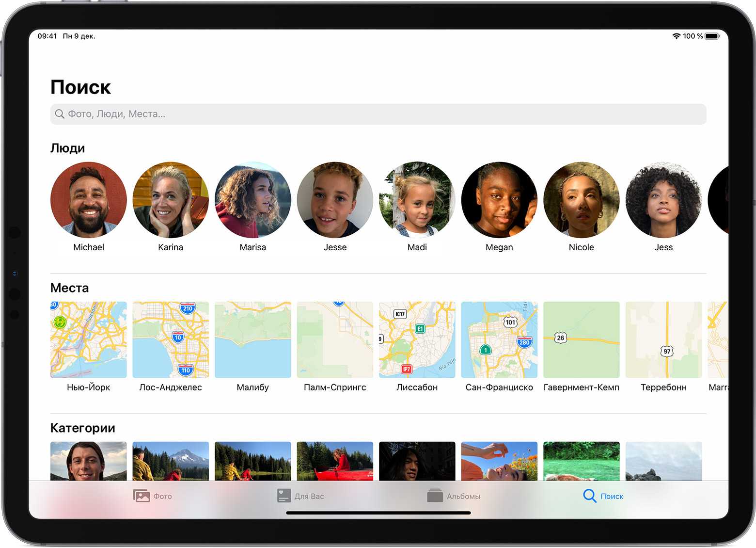Select the Лос-Анджелес place map

[171, 339]
